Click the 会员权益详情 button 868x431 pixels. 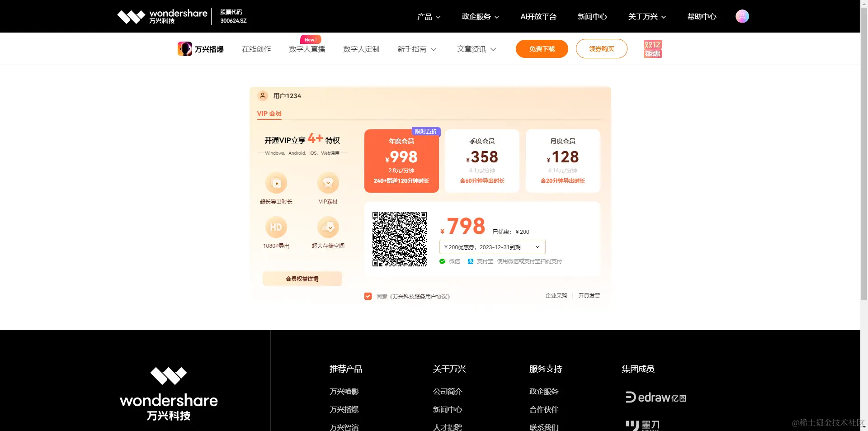[x=302, y=279]
